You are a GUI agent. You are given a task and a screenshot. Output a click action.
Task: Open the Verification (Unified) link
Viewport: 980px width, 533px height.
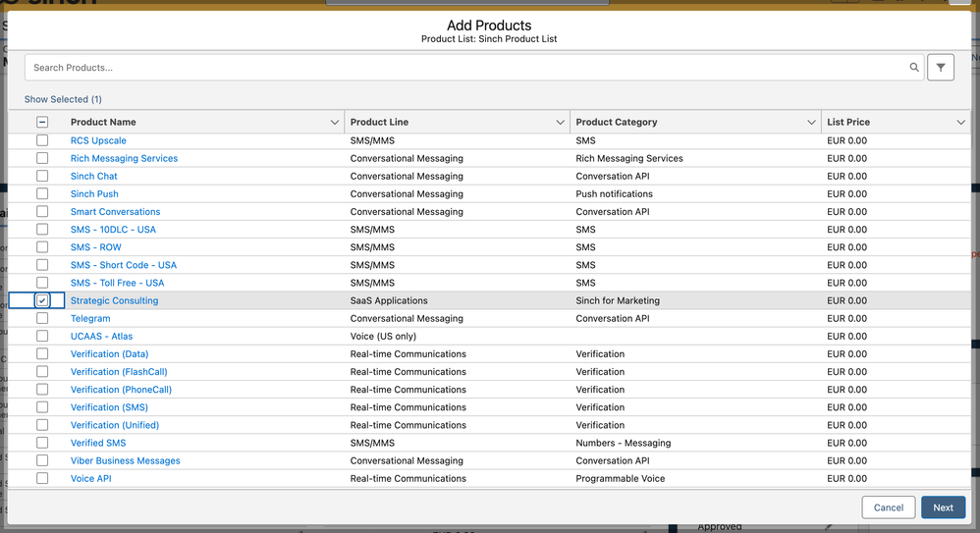(x=114, y=425)
